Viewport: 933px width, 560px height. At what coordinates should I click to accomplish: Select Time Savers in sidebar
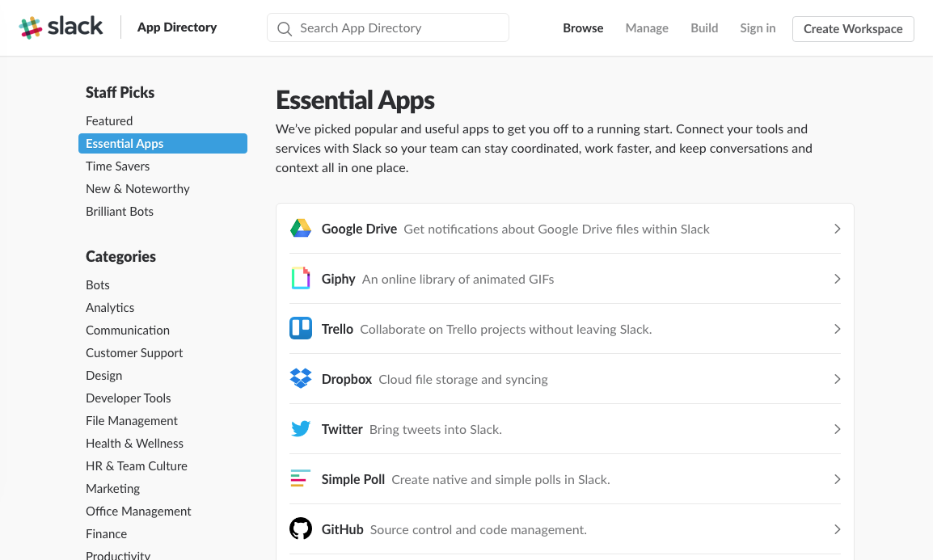pyautogui.click(x=117, y=166)
